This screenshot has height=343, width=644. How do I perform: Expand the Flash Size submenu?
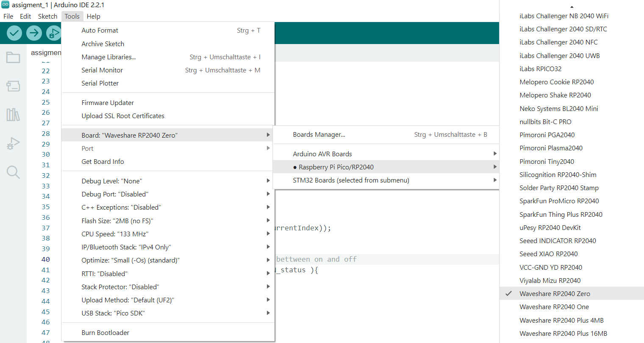117,221
